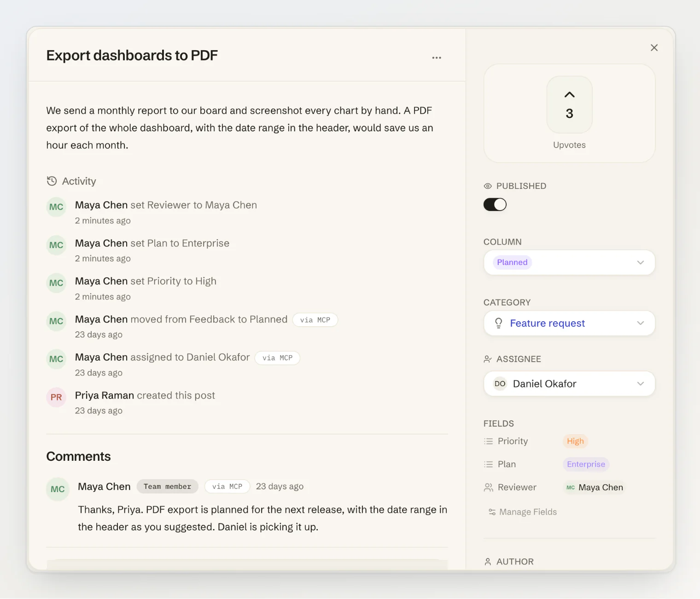Click the lightbulb icon in Category

click(498, 323)
